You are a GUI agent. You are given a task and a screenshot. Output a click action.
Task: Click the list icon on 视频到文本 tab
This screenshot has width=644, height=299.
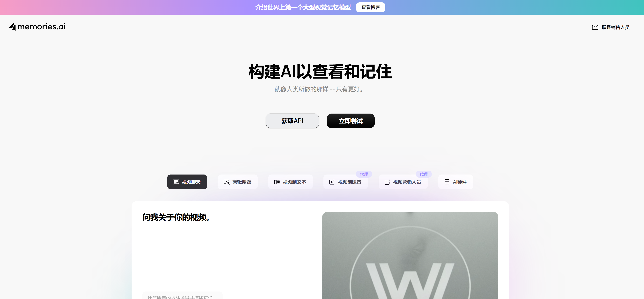[x=277, y=182]
